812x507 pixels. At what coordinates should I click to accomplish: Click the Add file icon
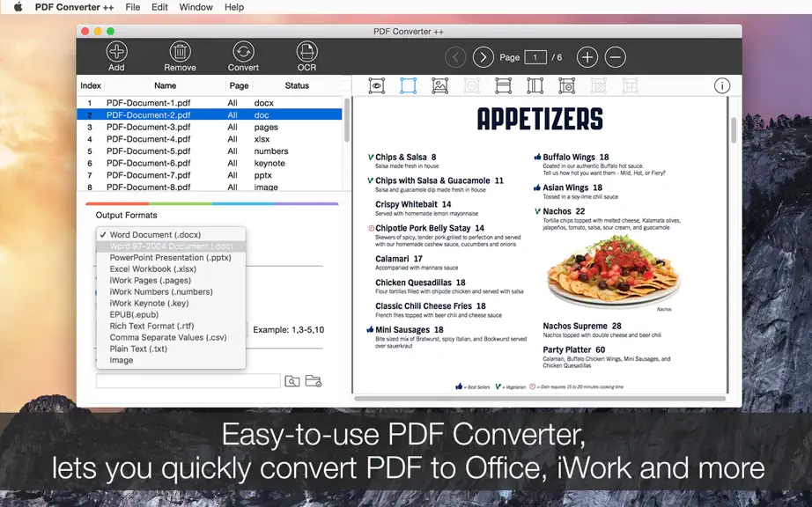point(116,52)
